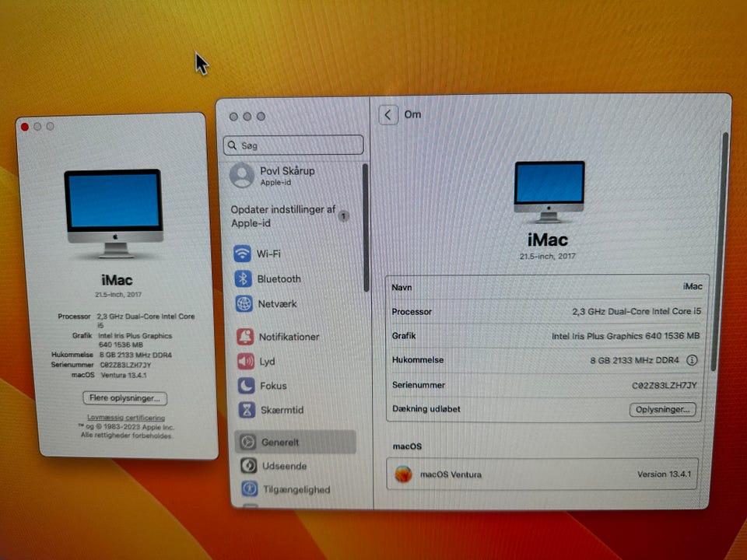Click the Om pane scrollbar

[x=719, y=251]
